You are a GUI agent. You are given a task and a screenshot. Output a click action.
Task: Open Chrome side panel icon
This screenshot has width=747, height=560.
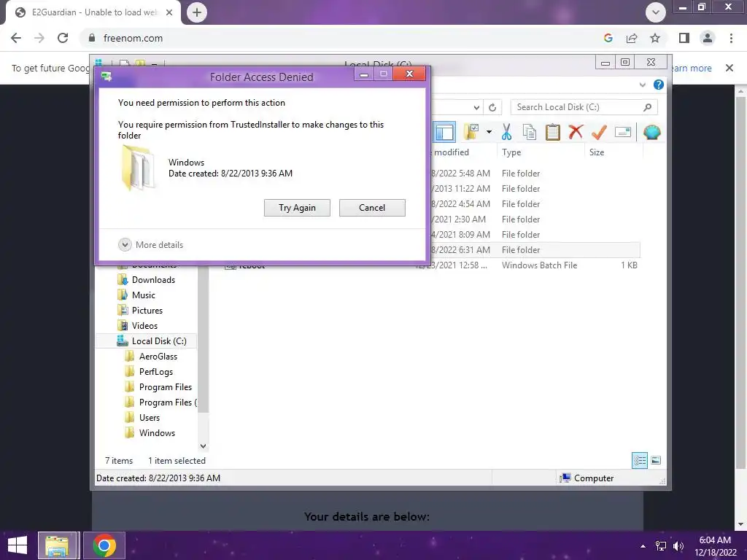tap(684, 38)
